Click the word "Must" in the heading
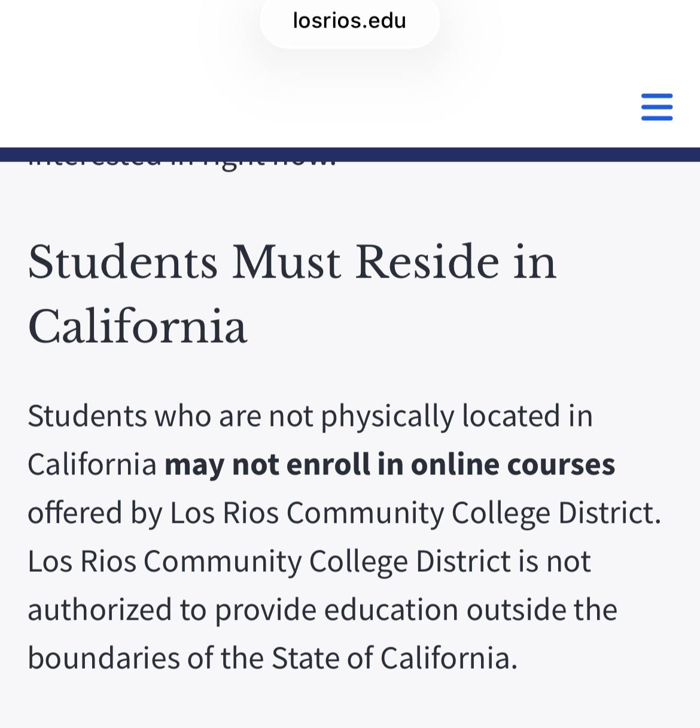 286,262
